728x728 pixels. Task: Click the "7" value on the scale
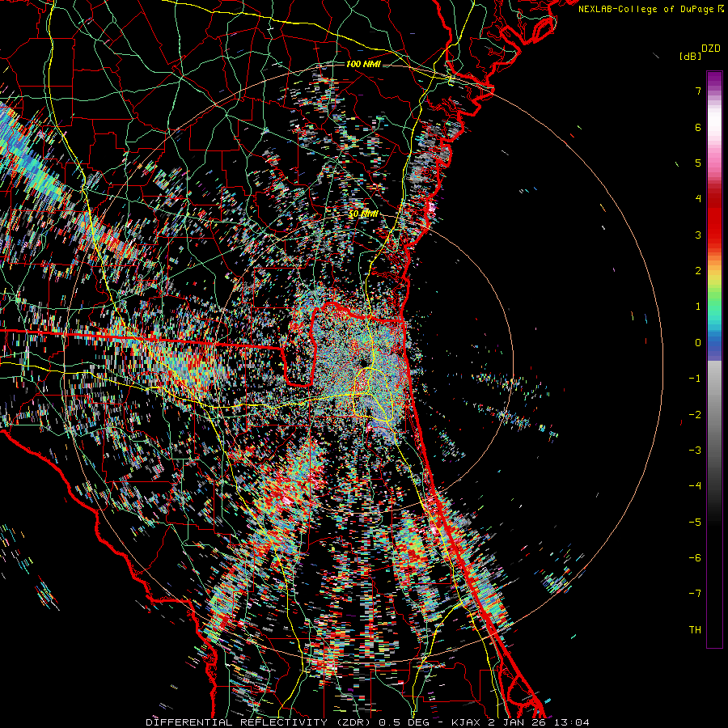pos(698,91)
